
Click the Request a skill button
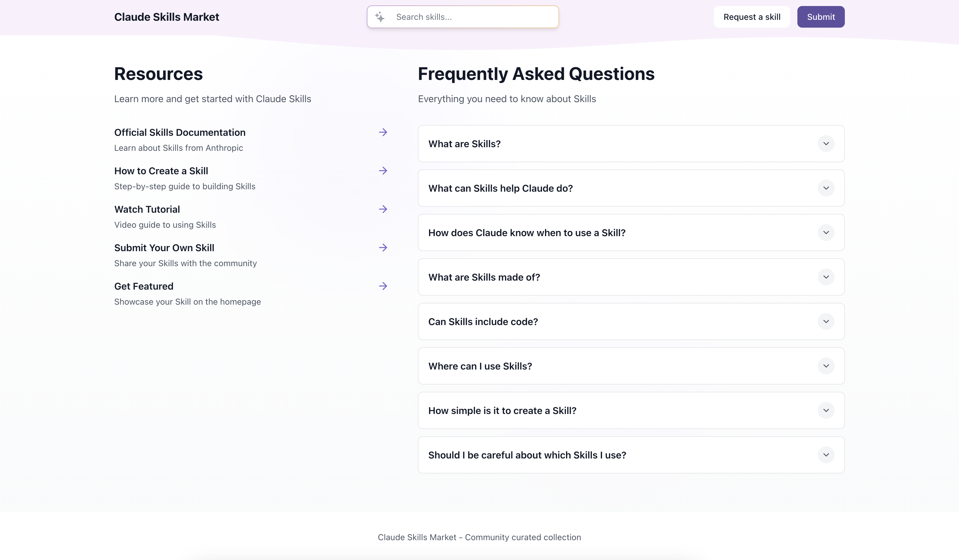coord(752,17)
